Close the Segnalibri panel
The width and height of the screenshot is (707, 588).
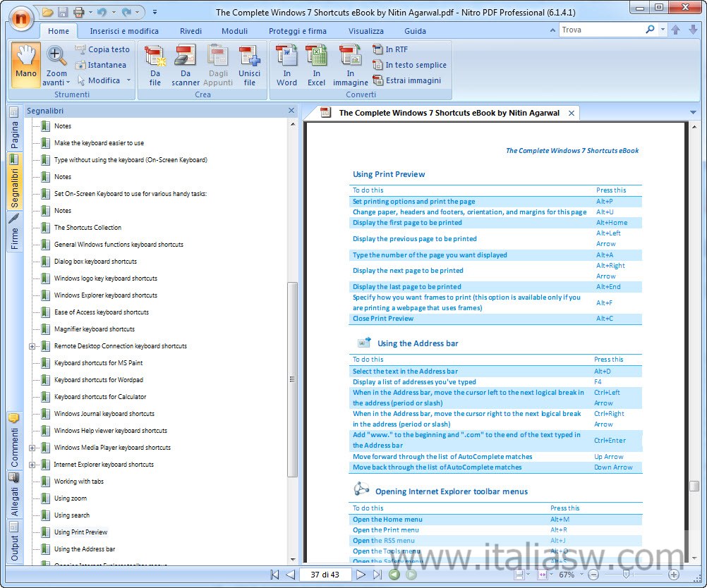tap(291, 111)
